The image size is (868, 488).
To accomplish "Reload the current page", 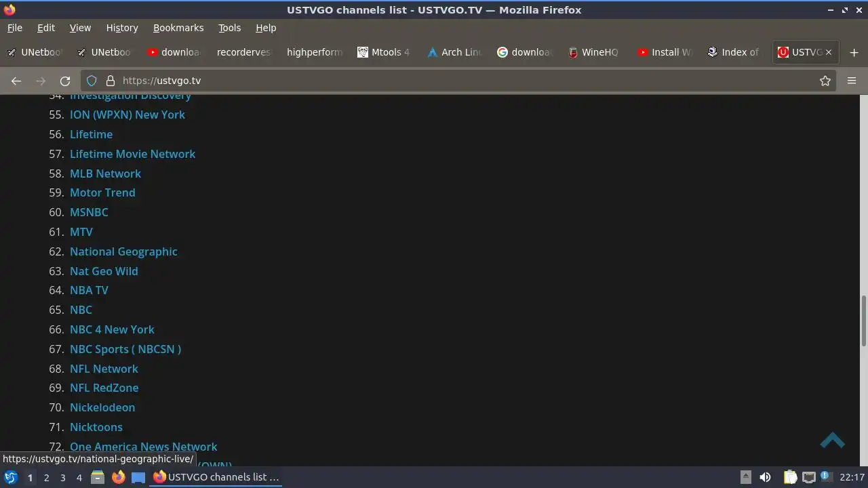I will tap(65, 81).
